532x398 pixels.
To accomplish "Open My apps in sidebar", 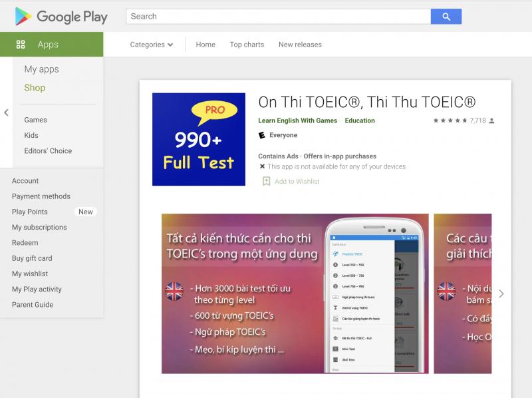I will 41,69.
